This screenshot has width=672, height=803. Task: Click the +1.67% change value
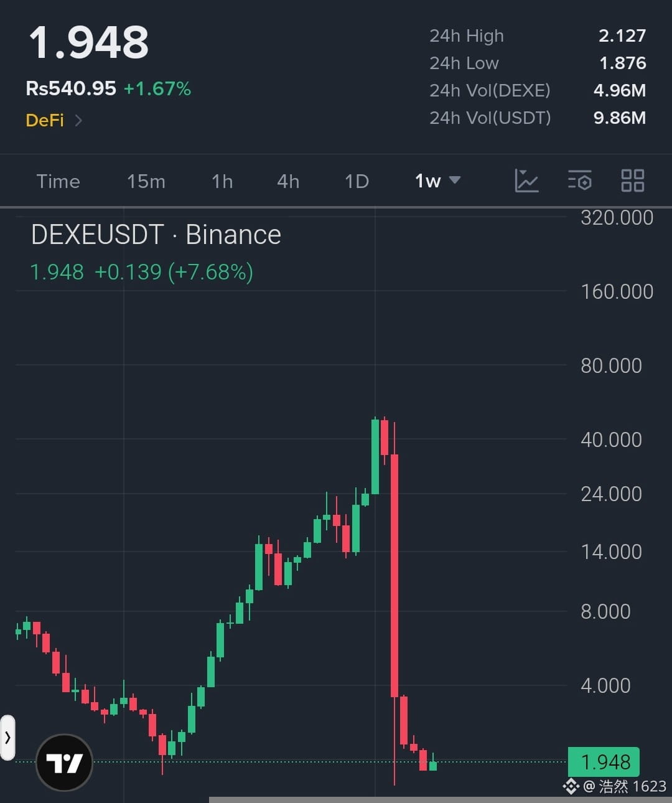tap(157, 88)
